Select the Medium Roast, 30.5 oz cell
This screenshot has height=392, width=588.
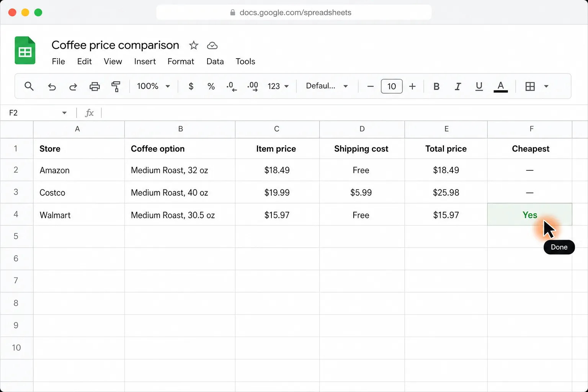pyautogui.click(x=180, y=215)
